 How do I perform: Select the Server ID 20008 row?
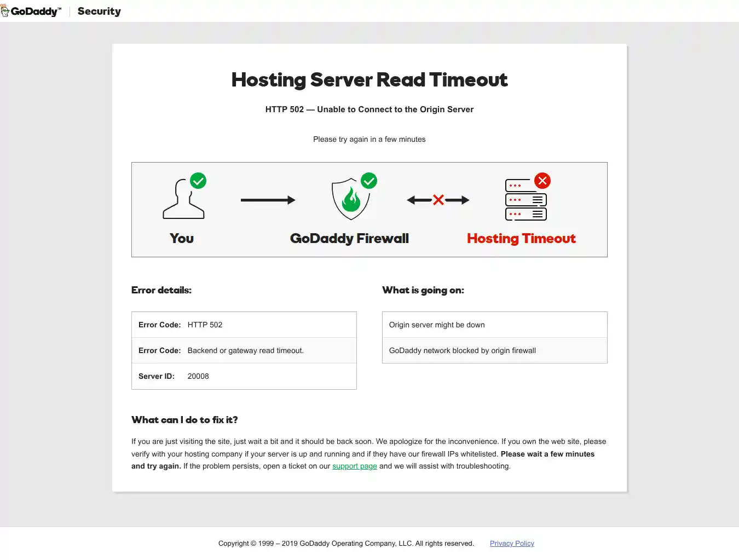pos(244,376)
